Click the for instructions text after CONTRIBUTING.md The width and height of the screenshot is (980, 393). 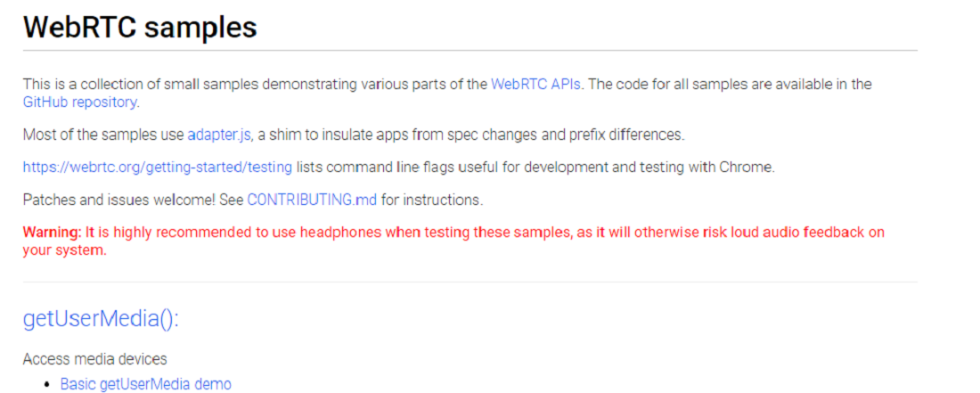click(432, 200)
